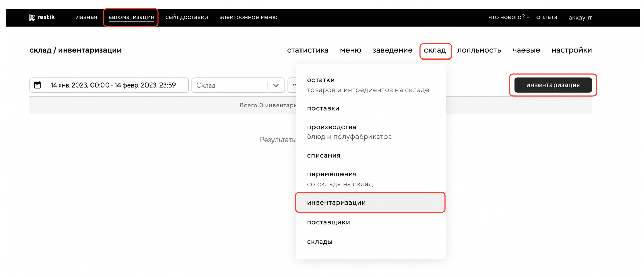This screenshot has height=277, width=644.
Task: Open the лояльность section
Action: click(x=479, y=50)
